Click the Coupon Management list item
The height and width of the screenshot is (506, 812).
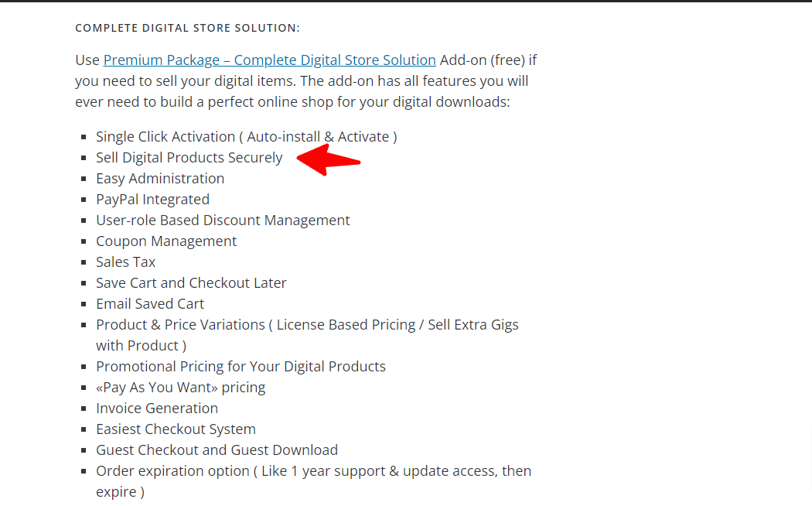tap(166, 241)
